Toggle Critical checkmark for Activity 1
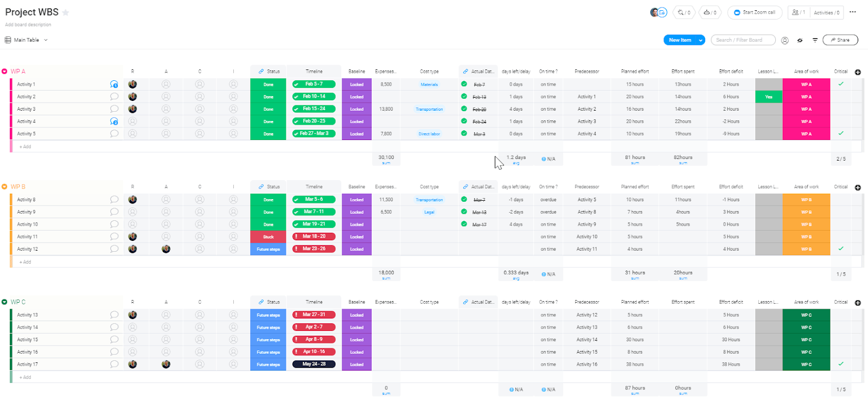Viewport: 868px width, 402px height. coord(841,84)
